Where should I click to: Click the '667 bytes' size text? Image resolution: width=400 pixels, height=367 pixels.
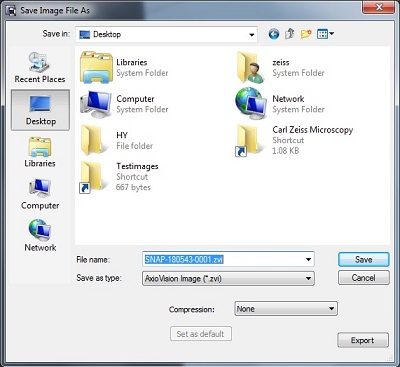[x=133, y=187]
